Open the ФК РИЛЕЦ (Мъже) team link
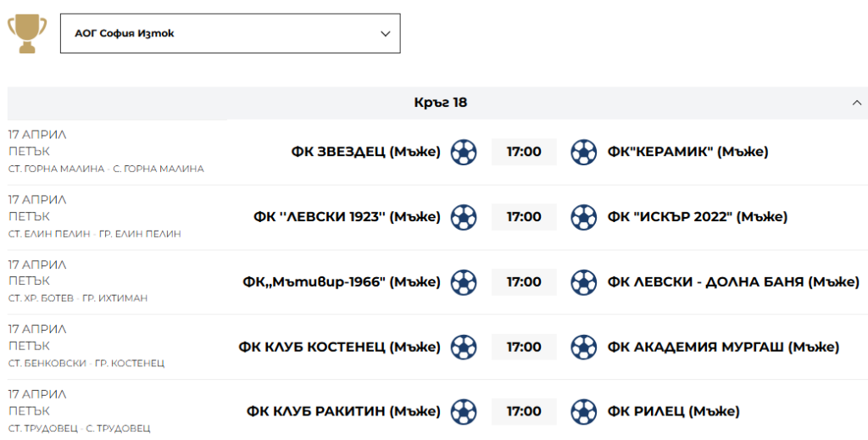The height and width of the screenshot is (440, 868). 673,411
